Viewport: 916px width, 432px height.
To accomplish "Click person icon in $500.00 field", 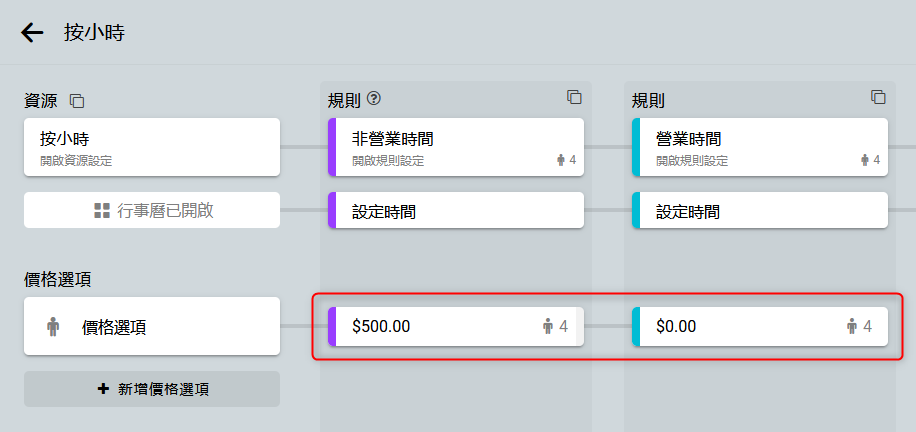I will (x=548, y=326).
